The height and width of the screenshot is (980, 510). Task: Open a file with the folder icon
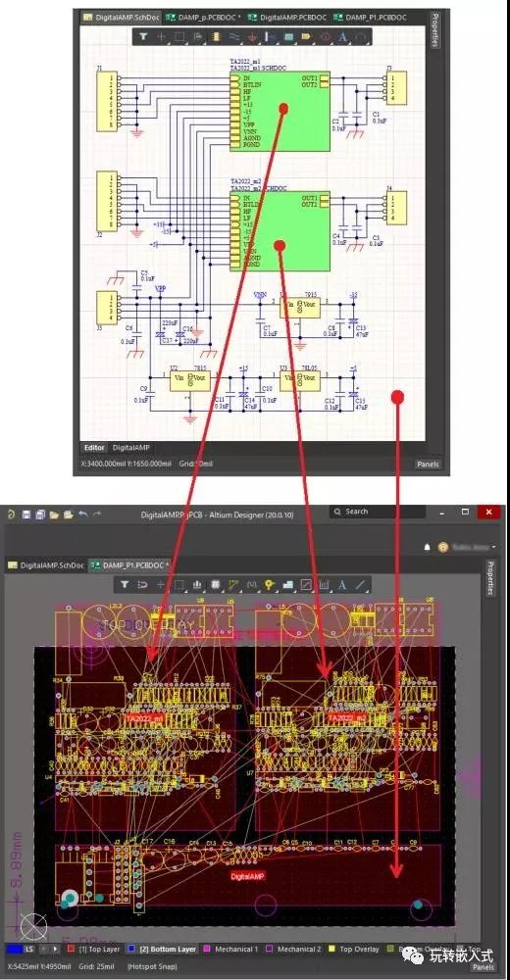[55, 514]
